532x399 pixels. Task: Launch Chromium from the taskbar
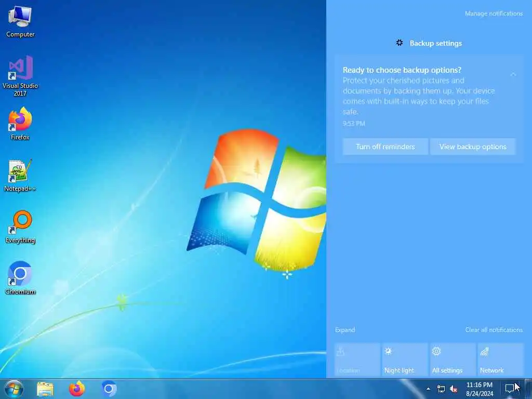[109, 389]
